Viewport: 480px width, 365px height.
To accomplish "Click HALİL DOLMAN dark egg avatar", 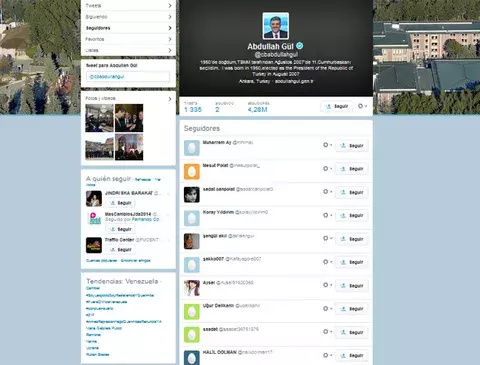I will point(192,357).
